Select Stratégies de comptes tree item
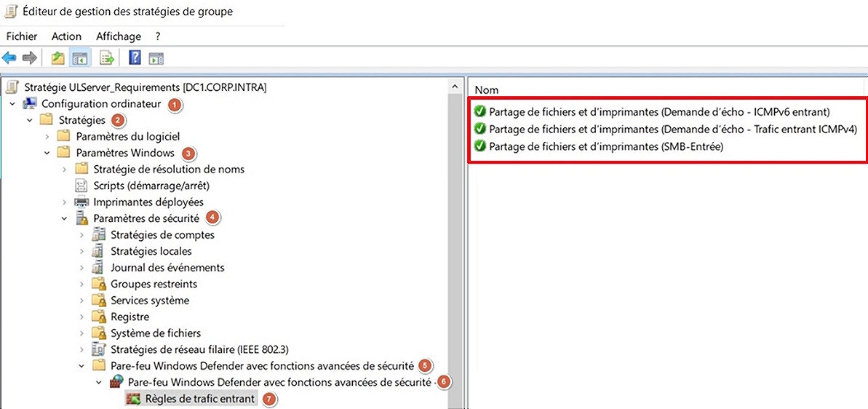Screen dimensions: 868x409 162,234
